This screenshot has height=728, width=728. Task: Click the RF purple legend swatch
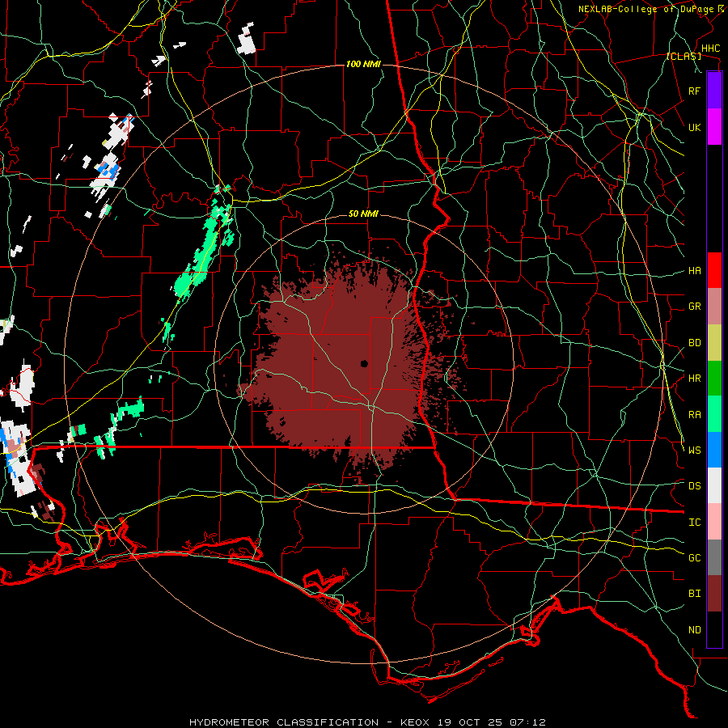click(x=714, y=91)
